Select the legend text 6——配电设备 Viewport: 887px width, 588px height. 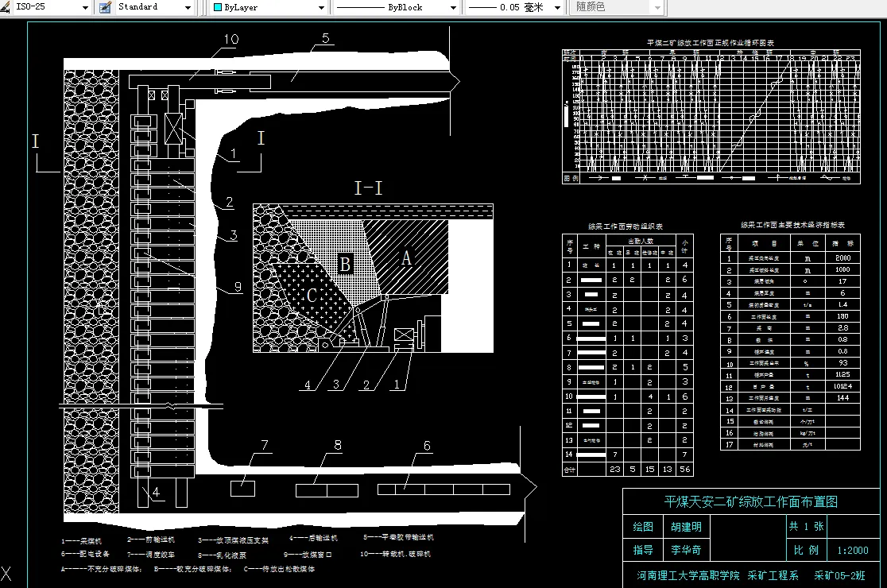(85, 554)
